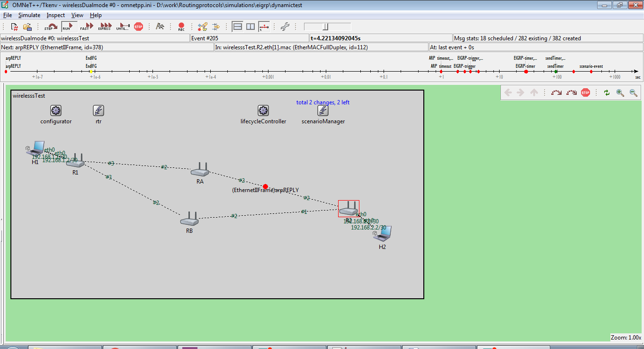This screenshot has width=644, height=349.
Task: Select the scenarioManager module
Action: click(x=323, y=111)
